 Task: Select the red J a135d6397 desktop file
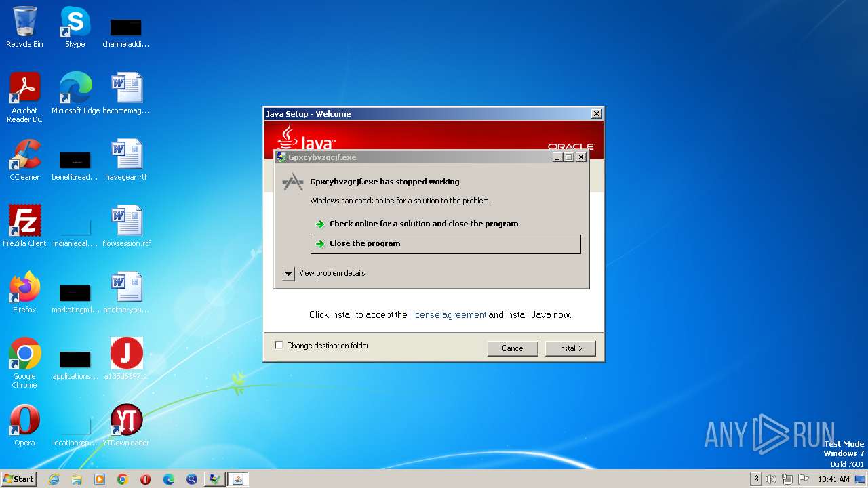[x=126, y=359]
